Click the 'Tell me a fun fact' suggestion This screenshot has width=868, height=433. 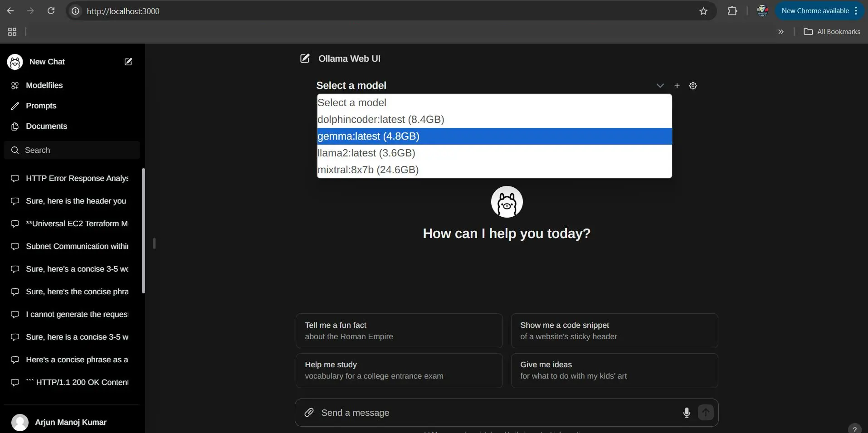point(399,331)
